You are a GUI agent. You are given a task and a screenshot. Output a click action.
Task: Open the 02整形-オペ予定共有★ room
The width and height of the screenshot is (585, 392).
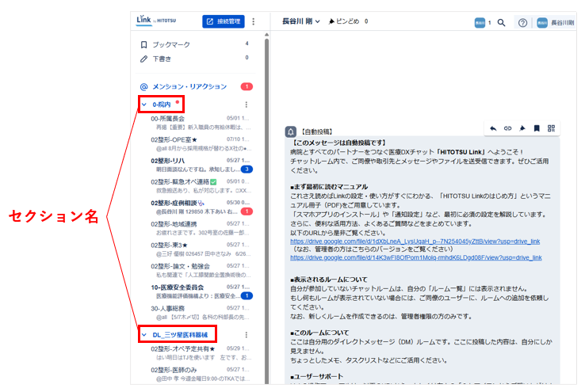click(201, 353)
